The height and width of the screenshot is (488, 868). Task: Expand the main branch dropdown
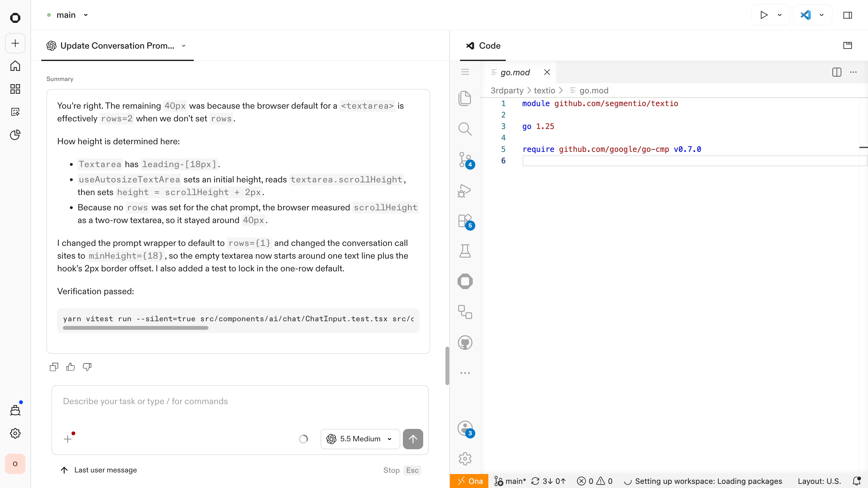click(x=85, y=15)
